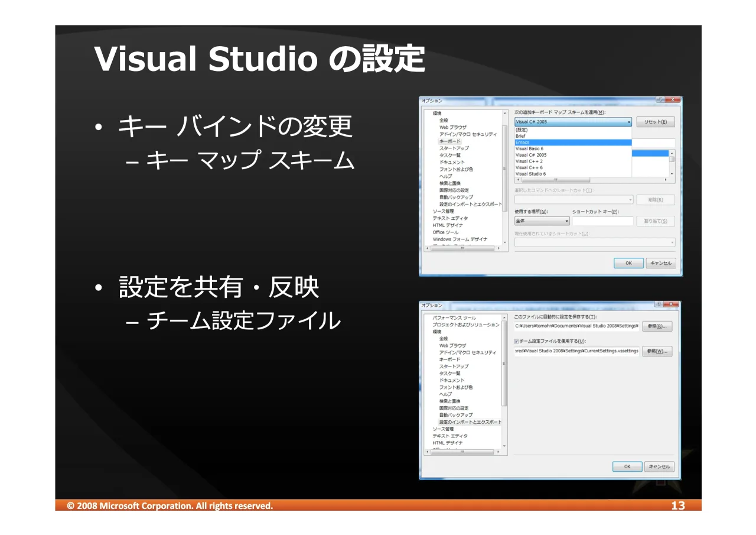This screenshot has width=756, height=535.
Task: Click 参照(R)... next to the auto-save path
Action: click(657, 326)
